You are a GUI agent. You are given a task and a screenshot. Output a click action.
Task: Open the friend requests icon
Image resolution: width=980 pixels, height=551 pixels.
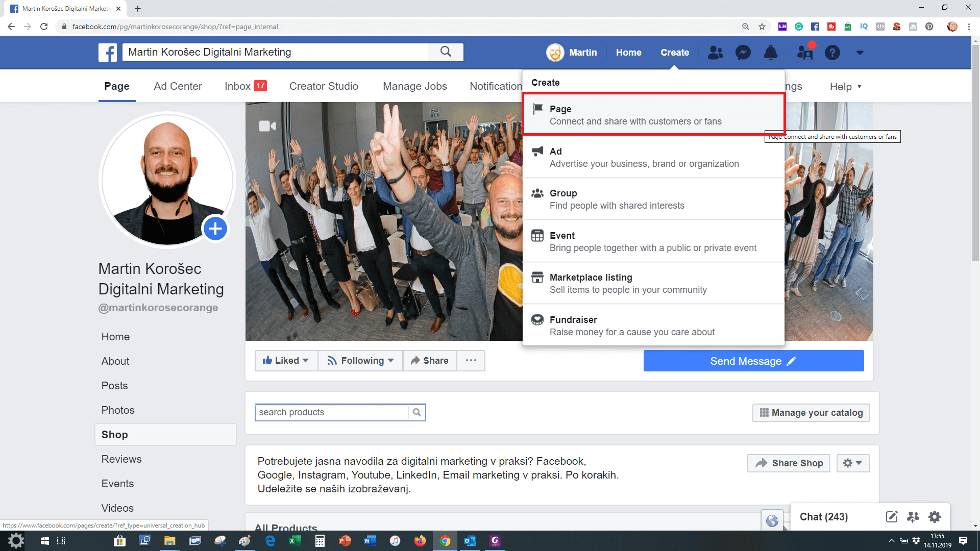point(715,53)
